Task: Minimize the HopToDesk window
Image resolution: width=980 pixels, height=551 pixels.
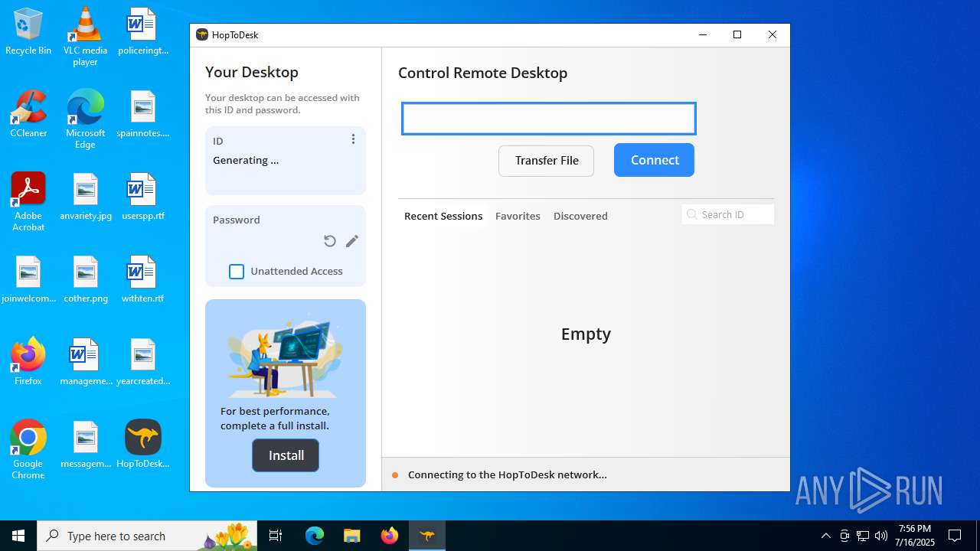Action: tap(703, 34)
